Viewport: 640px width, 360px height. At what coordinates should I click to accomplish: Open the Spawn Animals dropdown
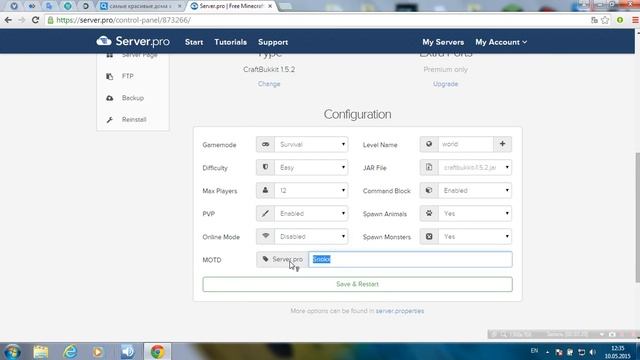point(475,213)
